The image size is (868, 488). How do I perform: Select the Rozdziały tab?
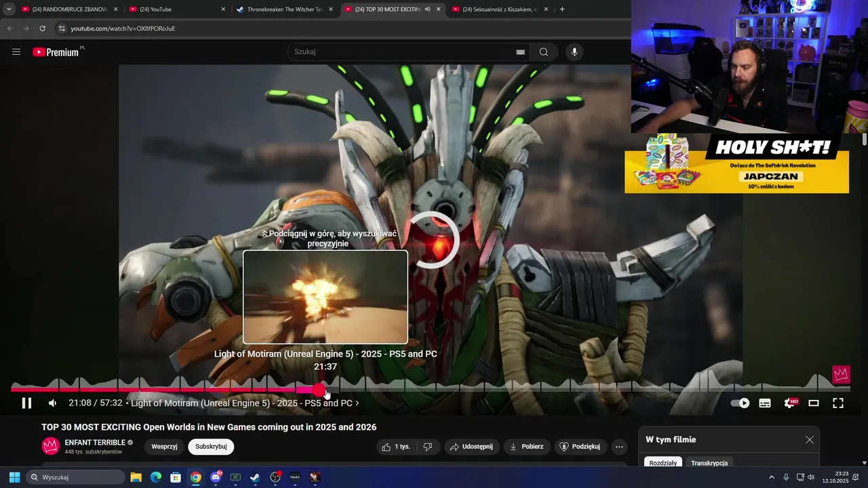tap(663, 463)
